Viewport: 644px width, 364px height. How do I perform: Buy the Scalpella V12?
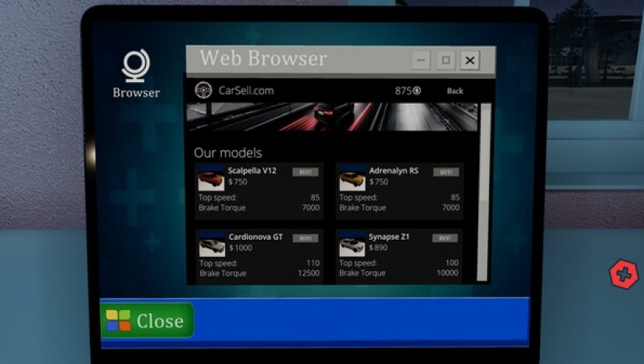305,172
